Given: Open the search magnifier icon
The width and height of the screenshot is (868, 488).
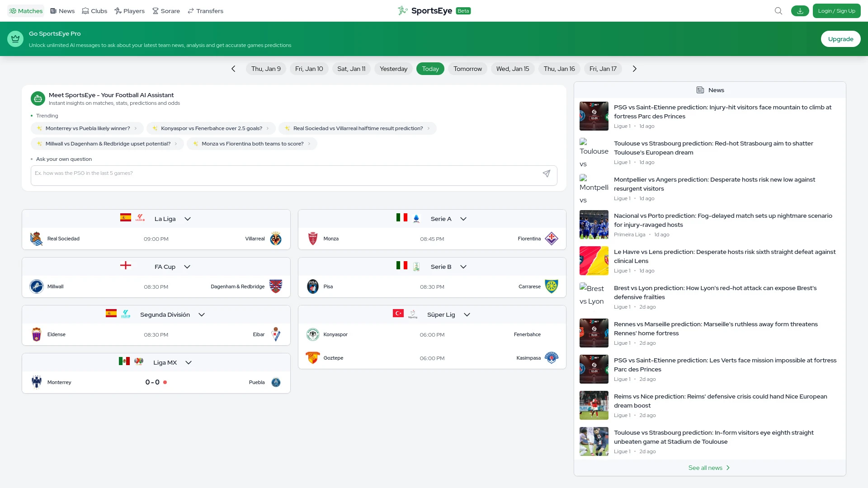Looking at the screenshot, I should tap(778, 10).
